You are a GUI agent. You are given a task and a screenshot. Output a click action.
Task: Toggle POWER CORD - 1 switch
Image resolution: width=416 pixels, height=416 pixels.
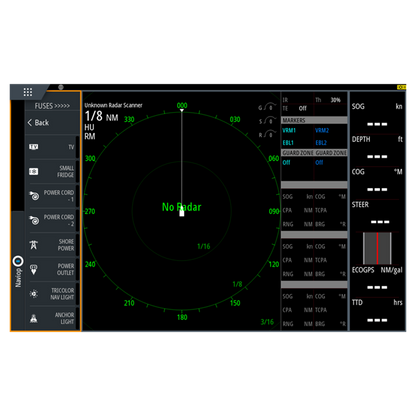point(77,196)
